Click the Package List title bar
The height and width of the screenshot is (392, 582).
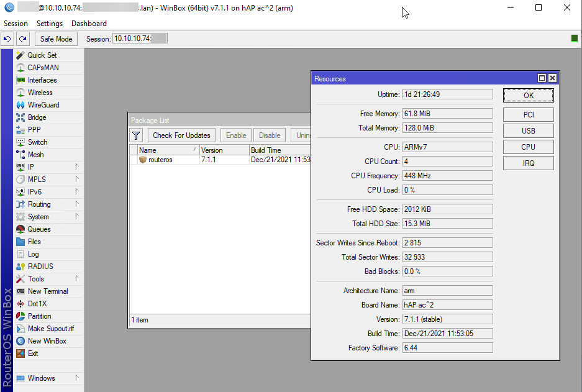coord(220,121)
